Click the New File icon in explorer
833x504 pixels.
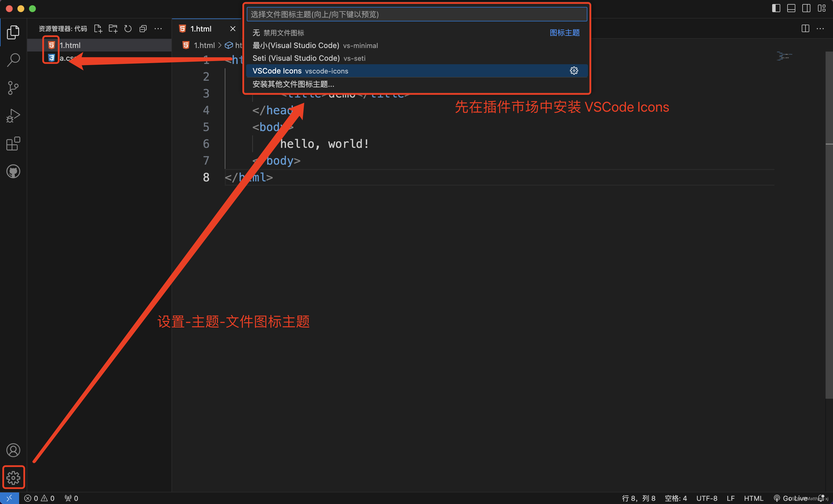(98, 29)
